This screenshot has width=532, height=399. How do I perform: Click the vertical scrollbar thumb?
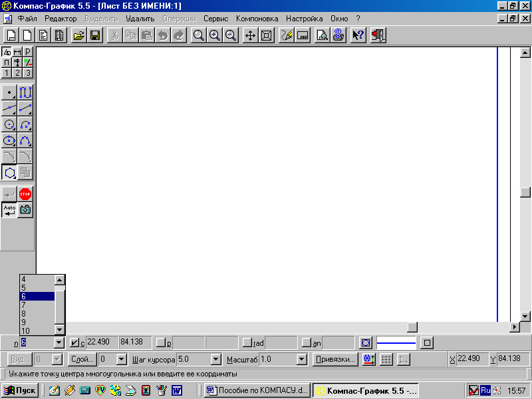(x=525, y=192)
